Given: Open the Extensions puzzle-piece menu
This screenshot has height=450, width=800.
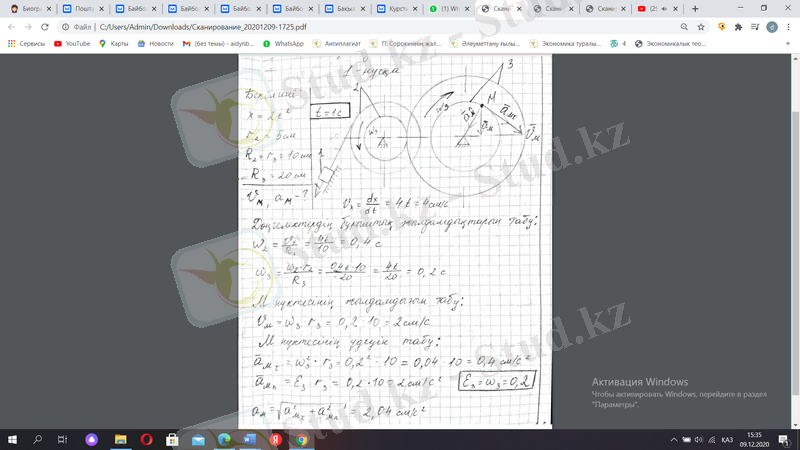Looking at the screenshot, I should click(738, 27).
